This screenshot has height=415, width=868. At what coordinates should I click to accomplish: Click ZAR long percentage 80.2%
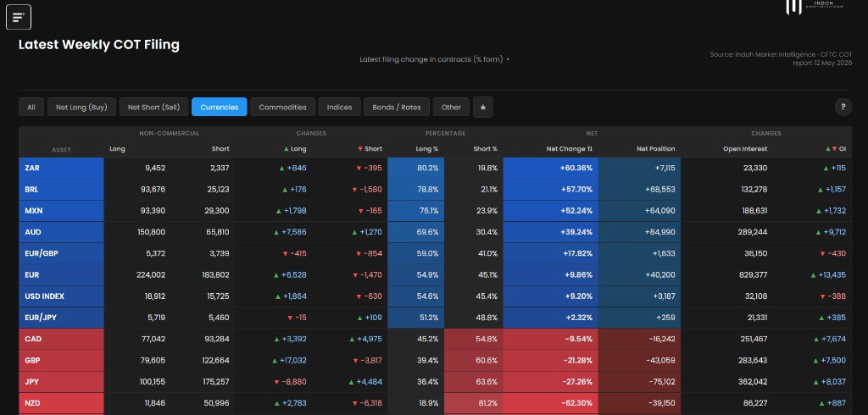point(415,169)
